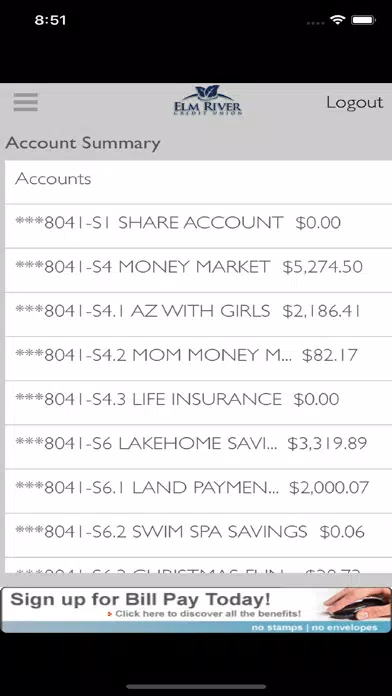392x696 pixels.
Task: Tap the Elm River Credit Union logo
Action: [208, 100]
